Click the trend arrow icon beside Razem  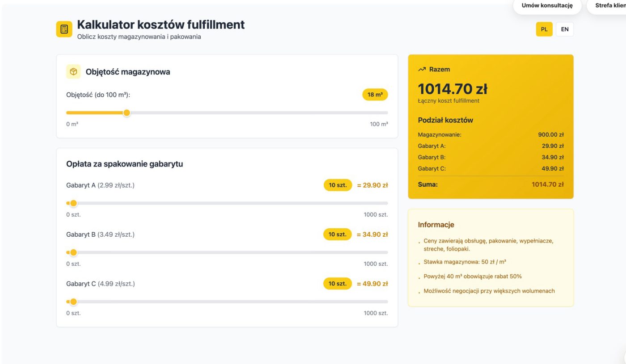click(422, 69)
